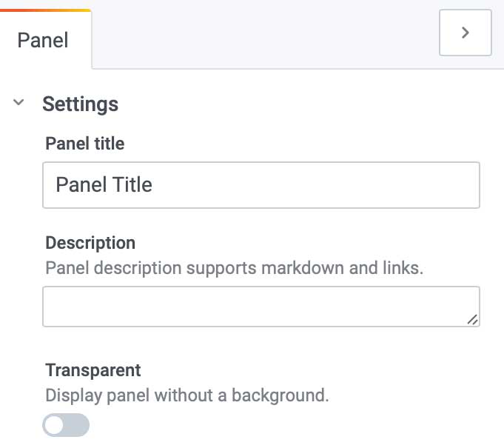The height and width of the screenshot is (448, 504).
Task: Enable the Transparent toggle switch
Action: (x=67, y=425)
